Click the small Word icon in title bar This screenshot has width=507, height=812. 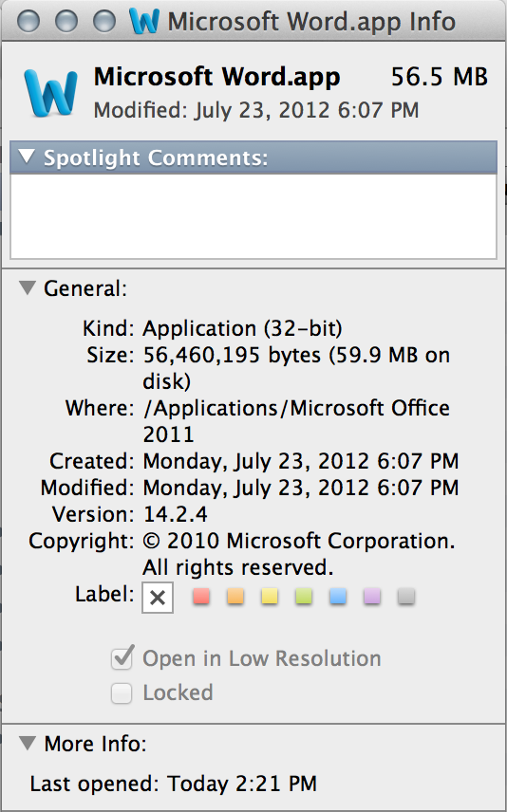[x=143, y=21]
